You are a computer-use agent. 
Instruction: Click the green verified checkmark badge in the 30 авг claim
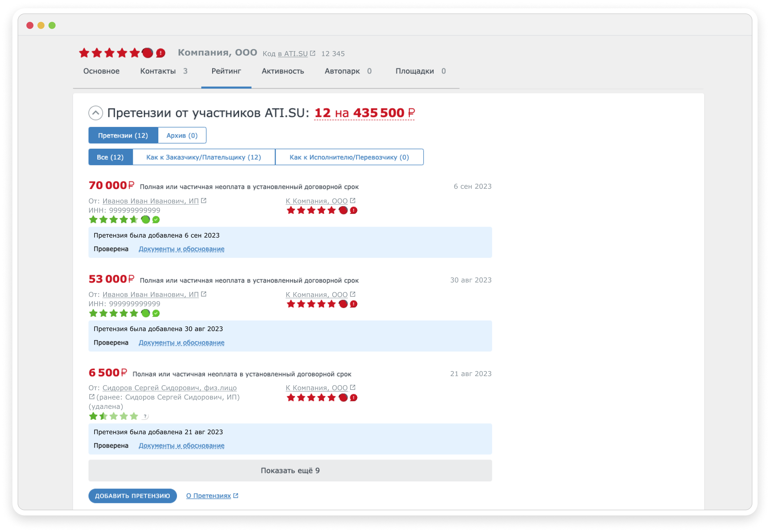pyautogui.click(x=156, y=313)
